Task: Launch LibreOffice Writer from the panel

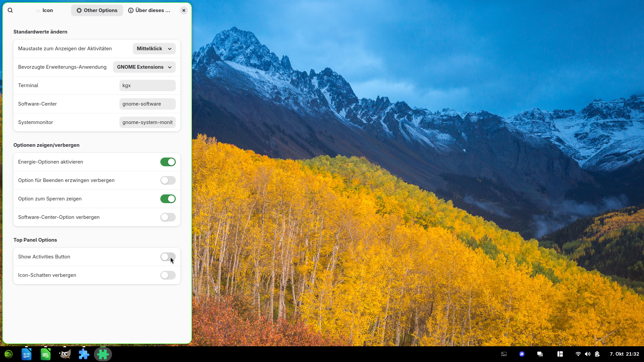Action: coord(26,354)
